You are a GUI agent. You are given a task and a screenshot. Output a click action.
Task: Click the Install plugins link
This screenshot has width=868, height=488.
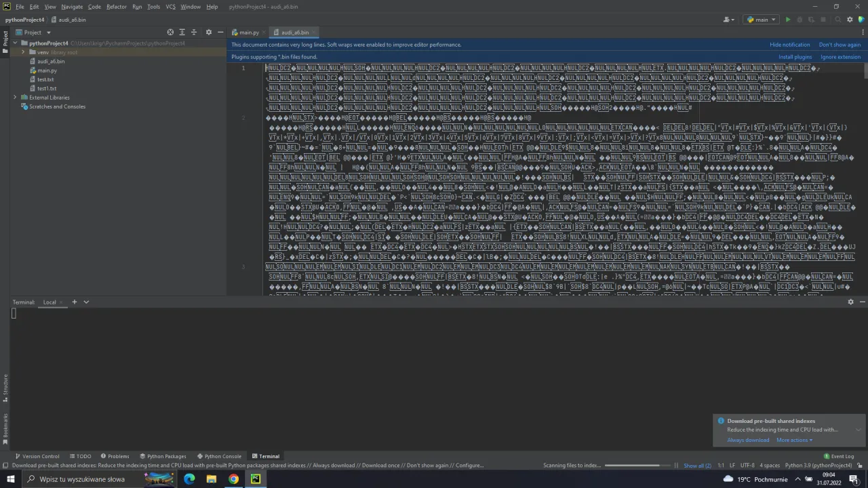[795, 57]
